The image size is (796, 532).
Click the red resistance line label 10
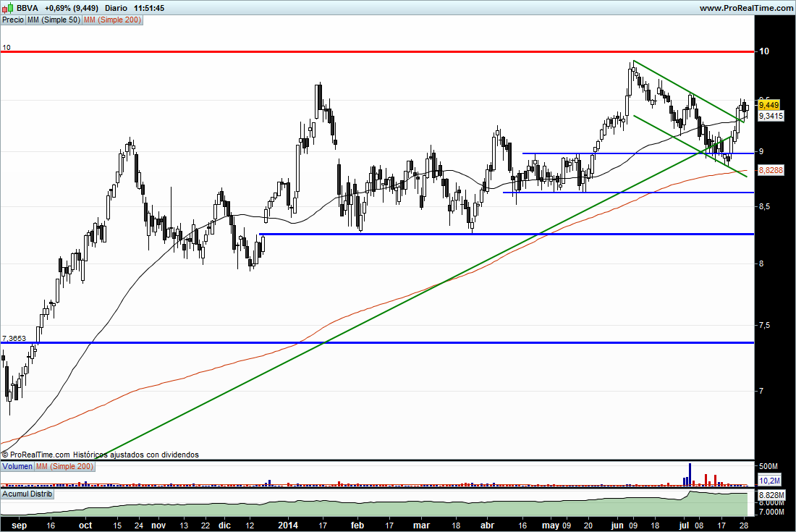pyautogui.click(x=6, y=47)
